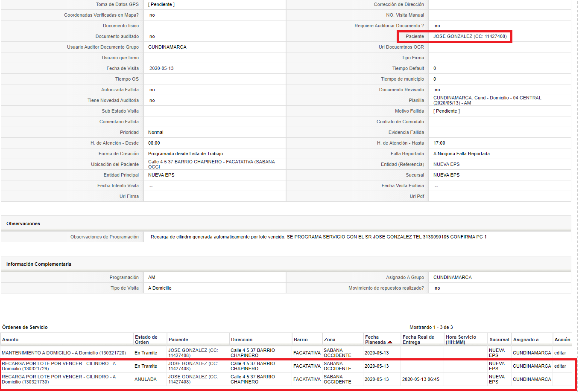Click the Prioridad value Normal
The width and height of the screenshot is (579, 392).
pos(156,132)
